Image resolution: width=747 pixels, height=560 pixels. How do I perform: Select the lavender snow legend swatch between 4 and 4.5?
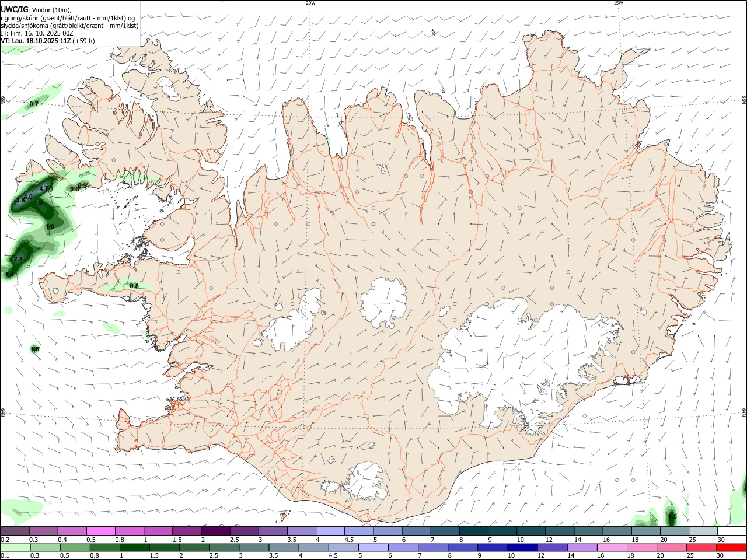point(330,531)
